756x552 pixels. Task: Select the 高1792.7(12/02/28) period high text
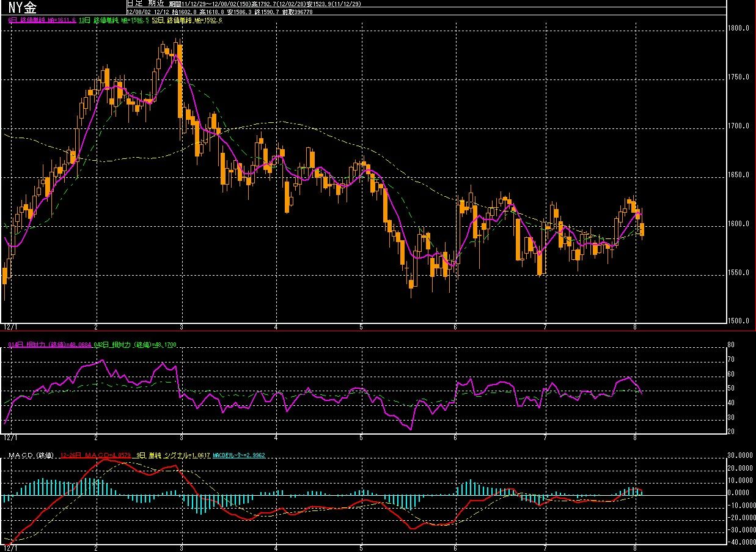pos(279,4)
